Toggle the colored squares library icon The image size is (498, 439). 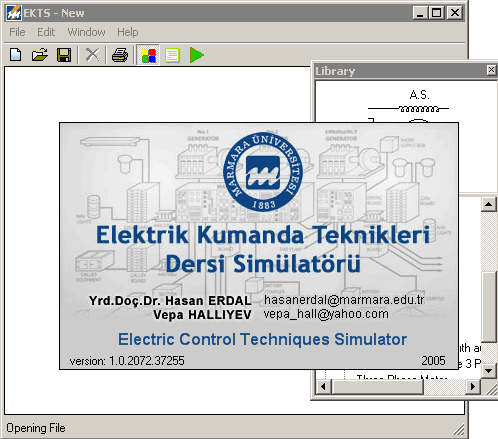click(x=148, y=55)
